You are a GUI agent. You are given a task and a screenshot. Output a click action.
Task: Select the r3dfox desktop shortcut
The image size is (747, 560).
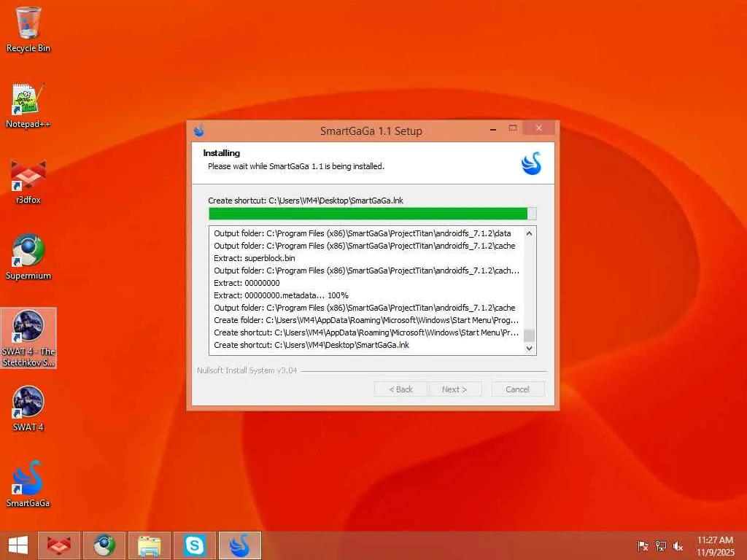[28, 182]
